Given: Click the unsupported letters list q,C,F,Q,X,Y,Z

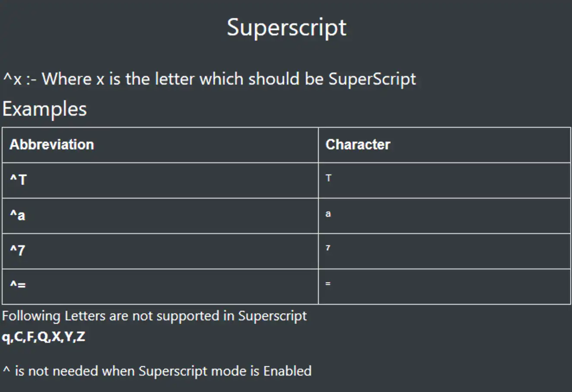Looking at the screenshot, I should coord(44,337).
